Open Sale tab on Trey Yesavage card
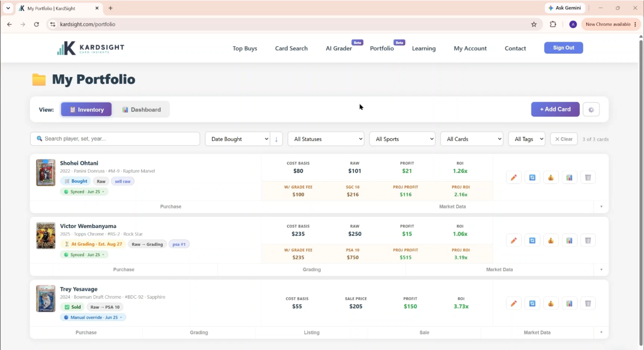Viewport: 644px width, 350px height. [x=424, y=333]
